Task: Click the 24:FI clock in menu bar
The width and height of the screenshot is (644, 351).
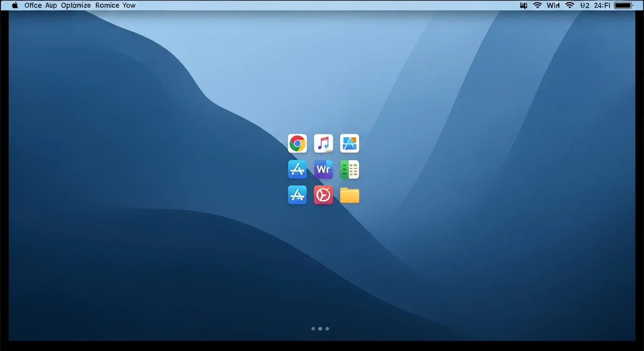Action: coord(602,6)
